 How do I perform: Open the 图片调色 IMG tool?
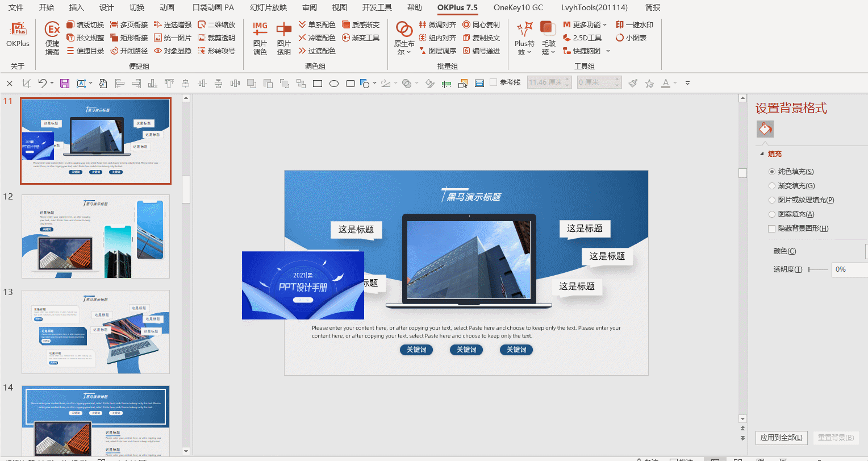point(260,28)
